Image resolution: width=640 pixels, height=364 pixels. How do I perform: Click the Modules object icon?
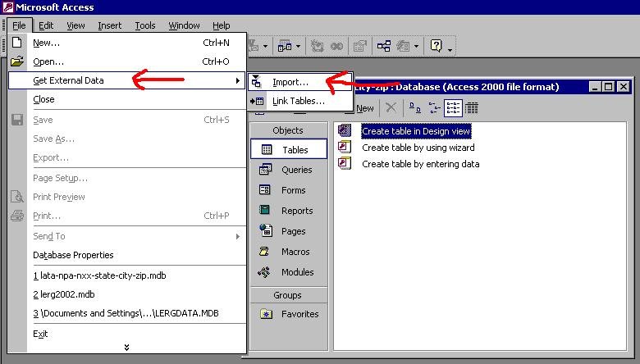(x=264, y=272)
